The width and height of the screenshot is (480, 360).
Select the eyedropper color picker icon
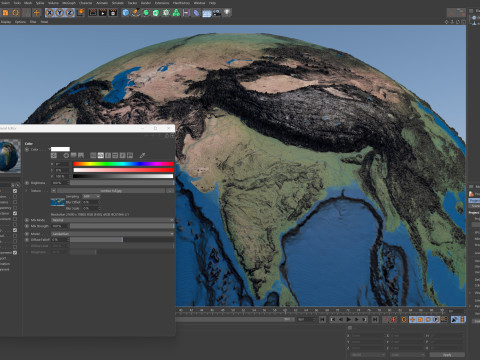142,155
